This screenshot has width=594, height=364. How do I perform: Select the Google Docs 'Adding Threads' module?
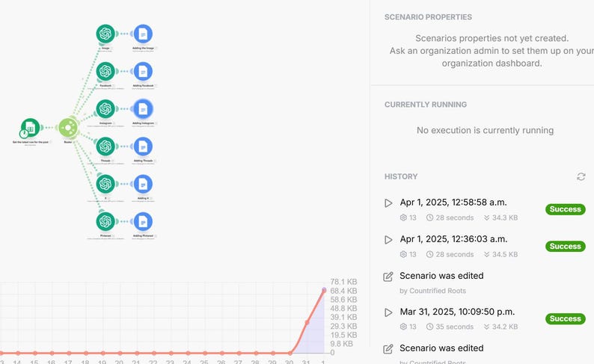(143, 146)
